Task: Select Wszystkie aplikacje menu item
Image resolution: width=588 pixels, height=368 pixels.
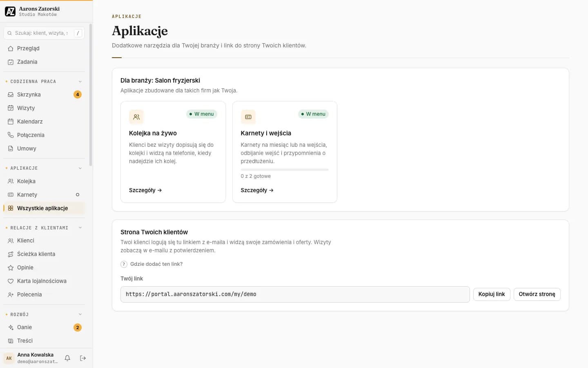Action: [44, 208]
